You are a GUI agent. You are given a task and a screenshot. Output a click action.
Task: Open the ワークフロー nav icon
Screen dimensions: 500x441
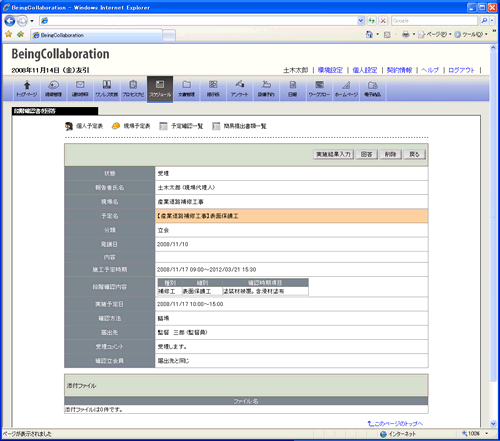(x=319, y=89)
